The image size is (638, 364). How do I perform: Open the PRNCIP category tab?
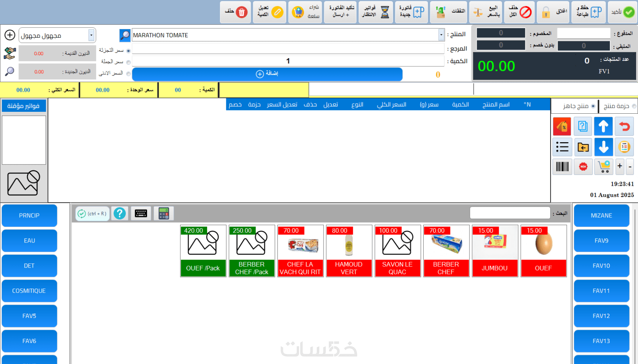coord(29,215)
